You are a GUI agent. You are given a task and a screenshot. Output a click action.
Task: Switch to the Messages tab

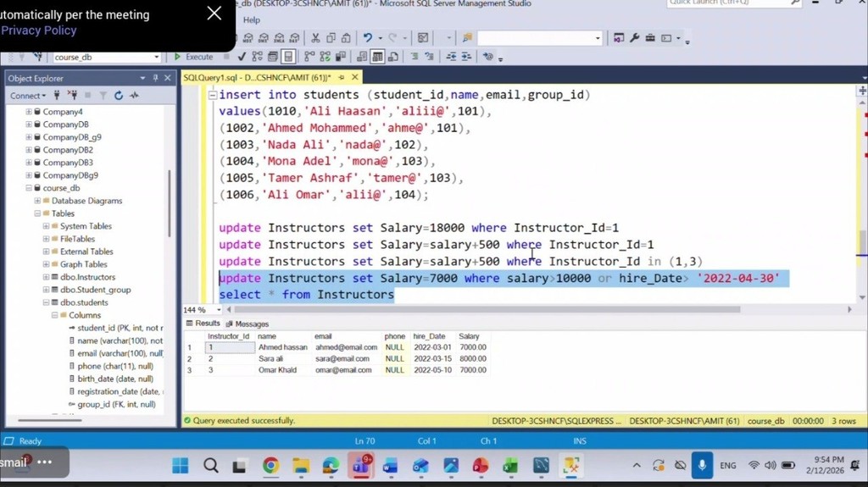pos(248,324)
